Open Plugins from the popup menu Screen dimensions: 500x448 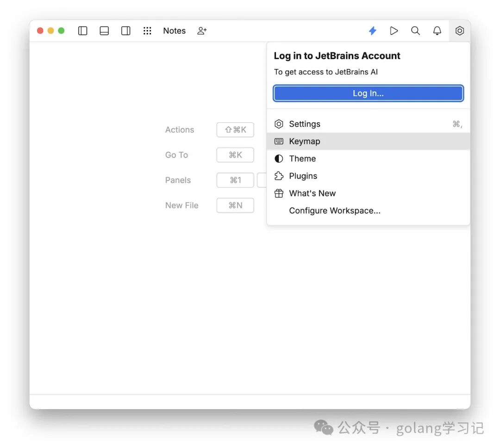click(x=369, y=176)
